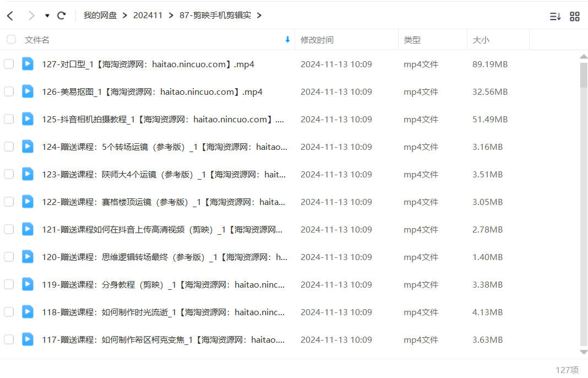Image resolution: width=588 pixels, height=378 pixels.
Task: Expand chevron after 87-剪映手机剪辑实 breadcrumb
Action: point(259,15)
